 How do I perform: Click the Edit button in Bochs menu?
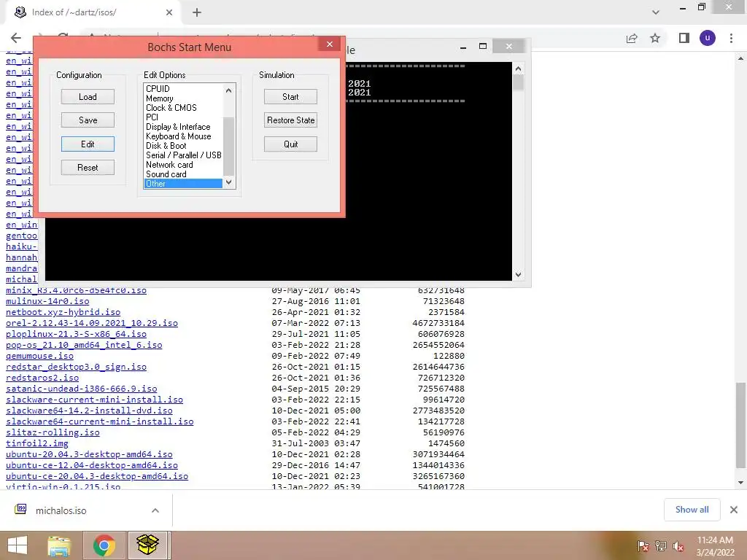tap(88, 144)
